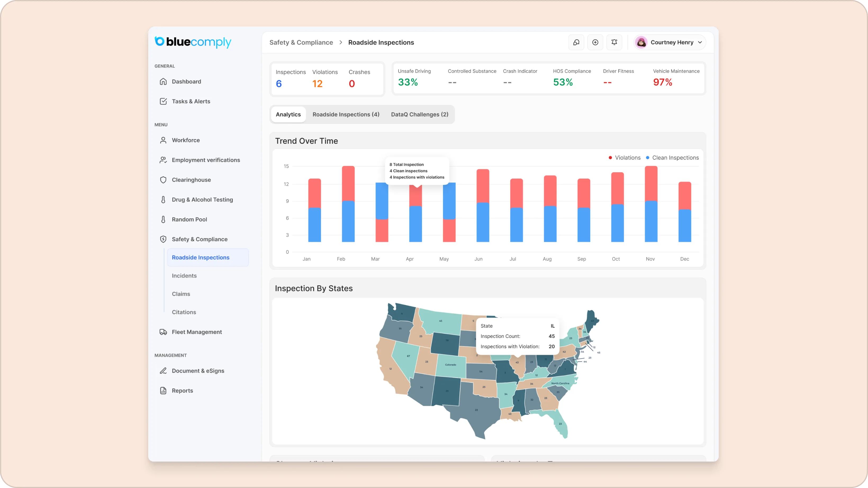
Task: Click Roadside Inspections breadcrumb text
Action: pos(381,42)
